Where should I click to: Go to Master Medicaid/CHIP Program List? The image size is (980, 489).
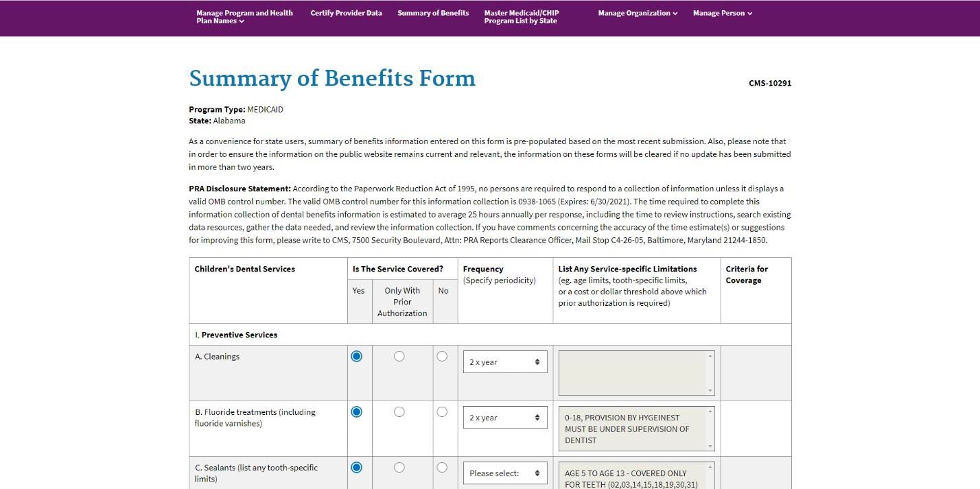coord(521,17)
